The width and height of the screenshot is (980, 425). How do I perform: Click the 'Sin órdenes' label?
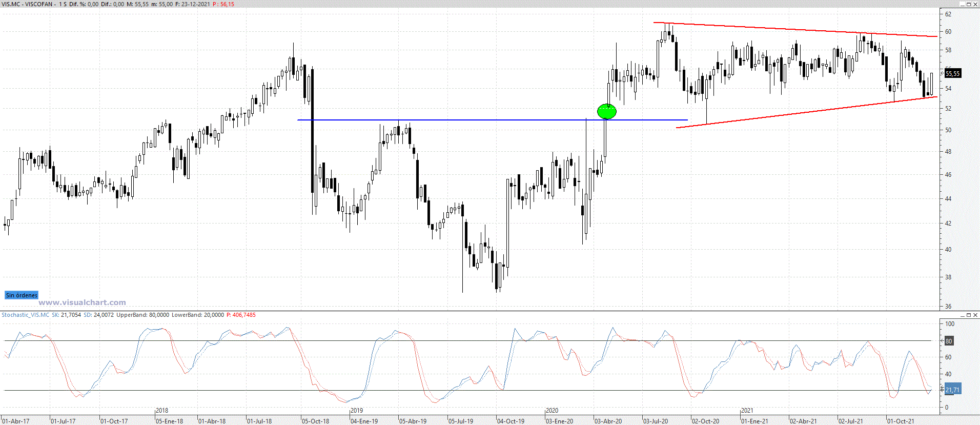(x=22, y=295)
